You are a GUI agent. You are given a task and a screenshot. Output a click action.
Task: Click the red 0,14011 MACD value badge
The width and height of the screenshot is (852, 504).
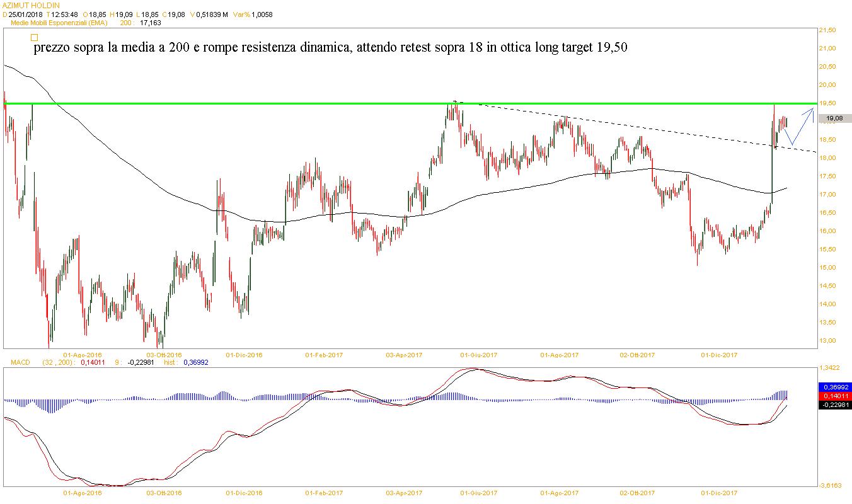(x=835, y=396)
